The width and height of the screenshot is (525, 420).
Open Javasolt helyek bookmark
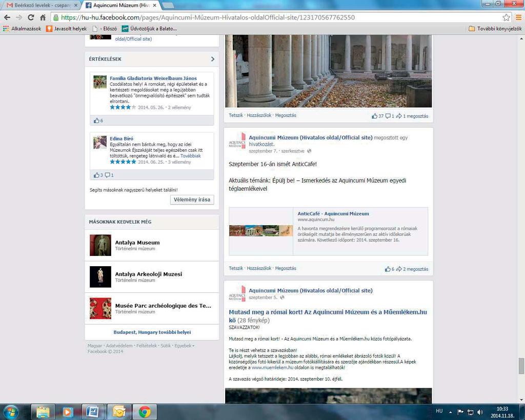coord(66,29)
